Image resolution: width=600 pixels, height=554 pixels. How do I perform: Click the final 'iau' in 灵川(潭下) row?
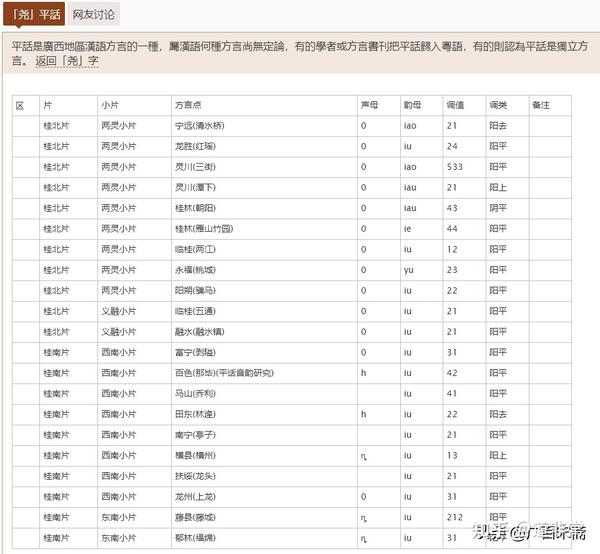point(410,188)
